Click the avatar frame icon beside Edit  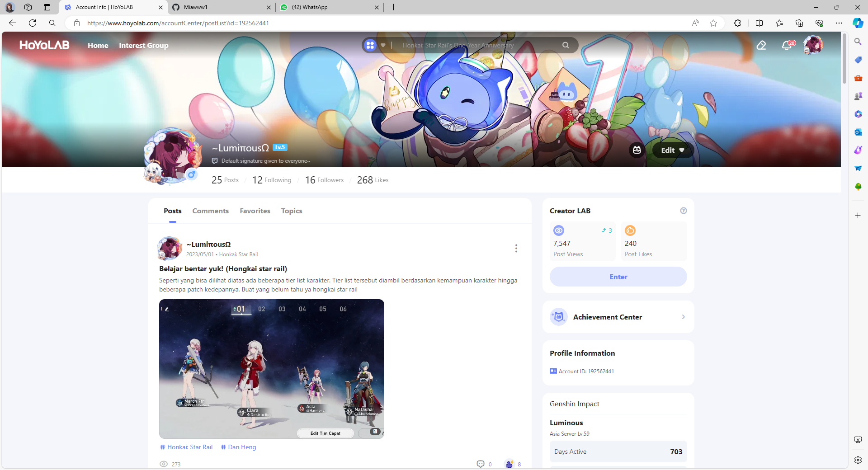pos(637,150)
